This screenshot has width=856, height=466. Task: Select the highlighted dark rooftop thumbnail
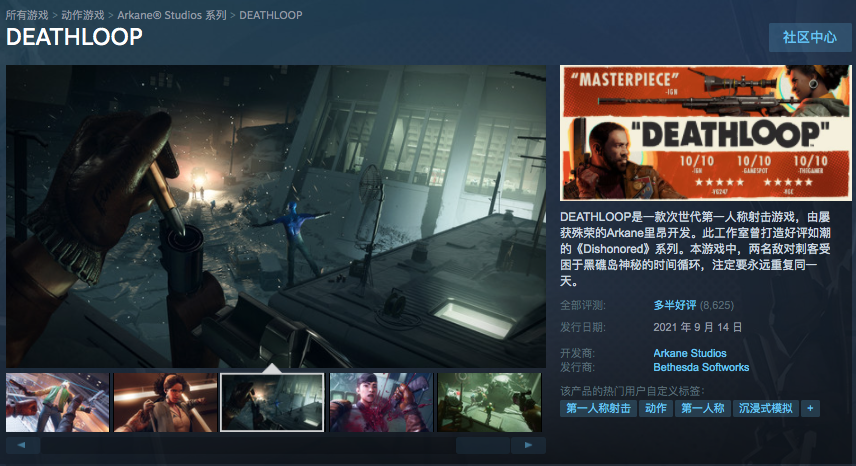pos(272,402)
